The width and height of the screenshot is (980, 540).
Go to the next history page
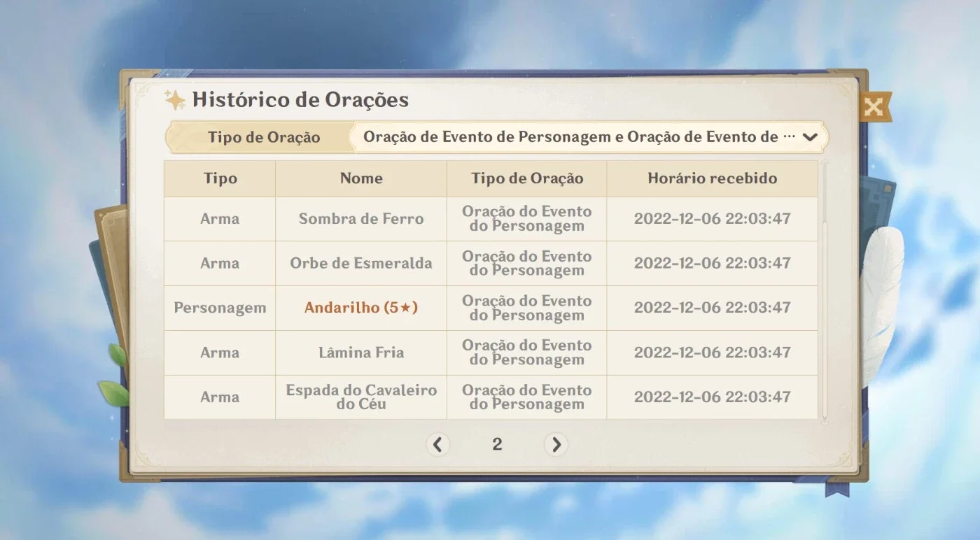pyautogui.click(x=556, y=444)
